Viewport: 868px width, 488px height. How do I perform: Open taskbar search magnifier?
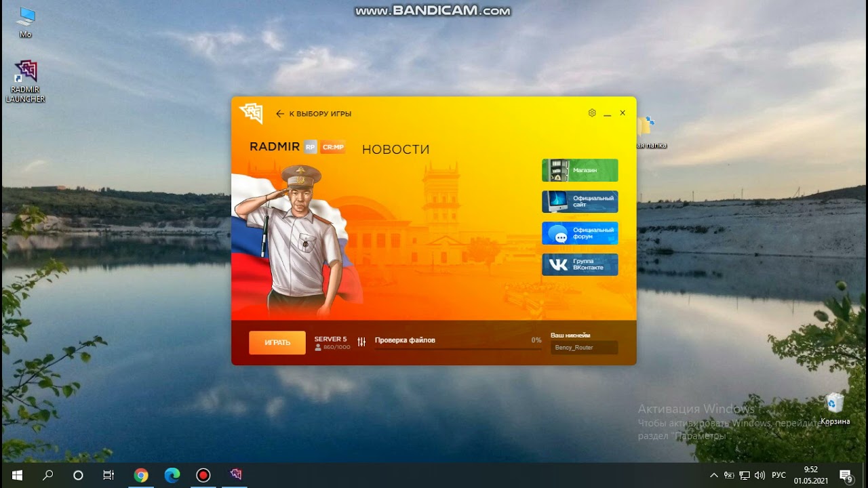pos(47,475)
